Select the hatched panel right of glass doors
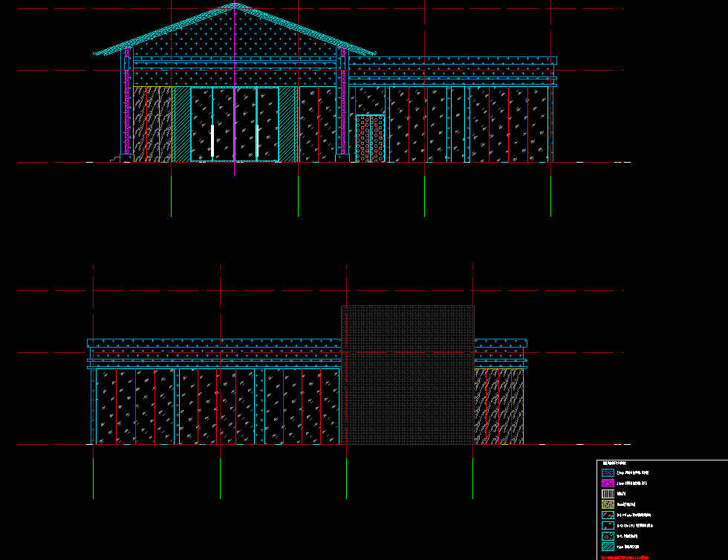This screenshot has width=728, height=560. coord(287,124)
